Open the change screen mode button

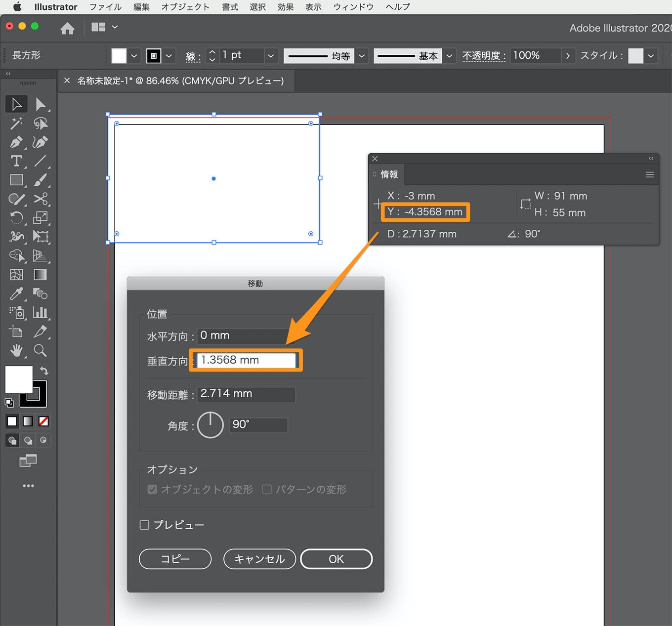28,460
